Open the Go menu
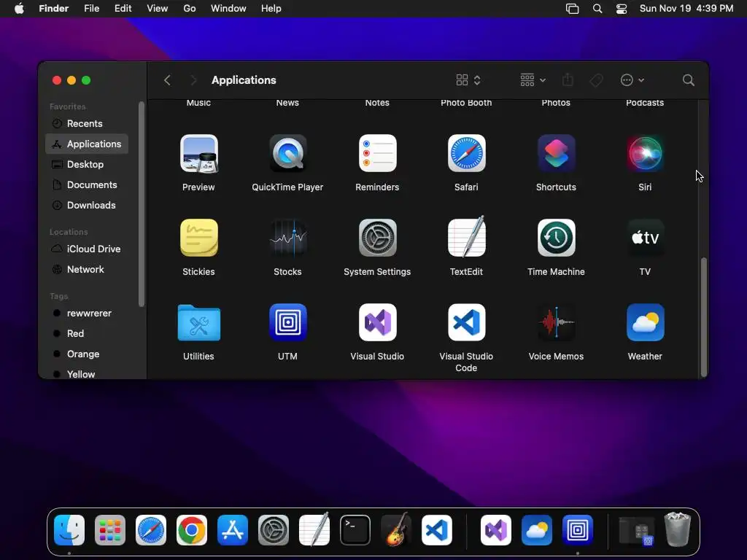Screen dimensions: 747x560 [x=190, y=9]
